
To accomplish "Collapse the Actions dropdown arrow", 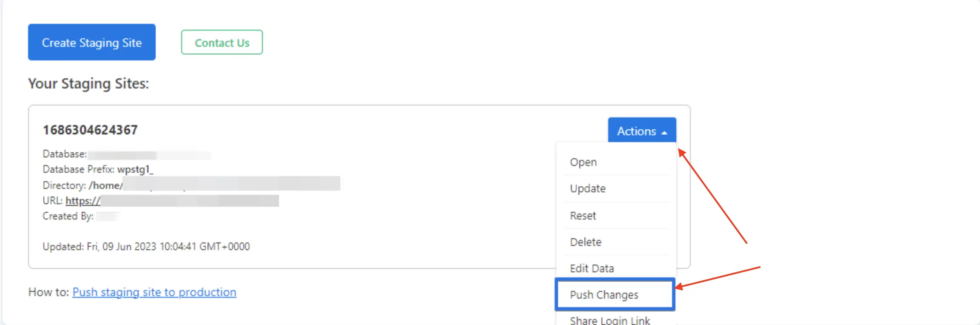I will click(x=665, y=132).
